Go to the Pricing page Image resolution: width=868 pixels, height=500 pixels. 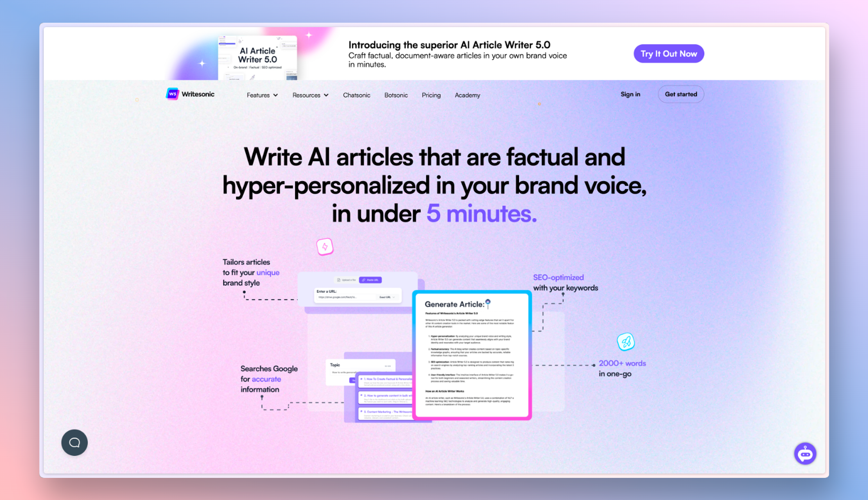pyautogui.click(x=431, y=95)
